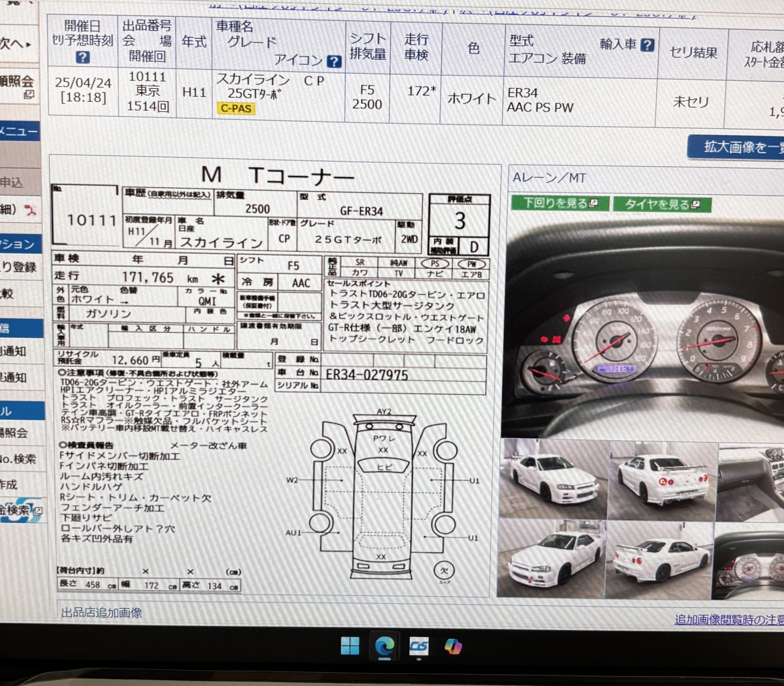
Task: Click the ホワイト color cell
Action: click(x=471, y=99)
